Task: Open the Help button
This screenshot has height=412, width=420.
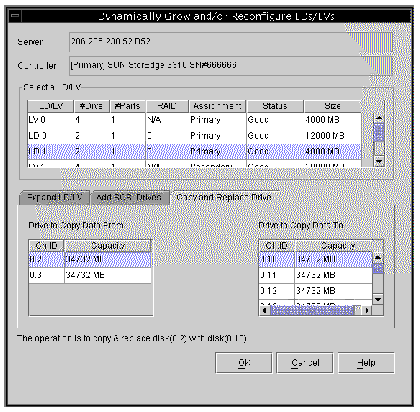Action: point(366,363)
